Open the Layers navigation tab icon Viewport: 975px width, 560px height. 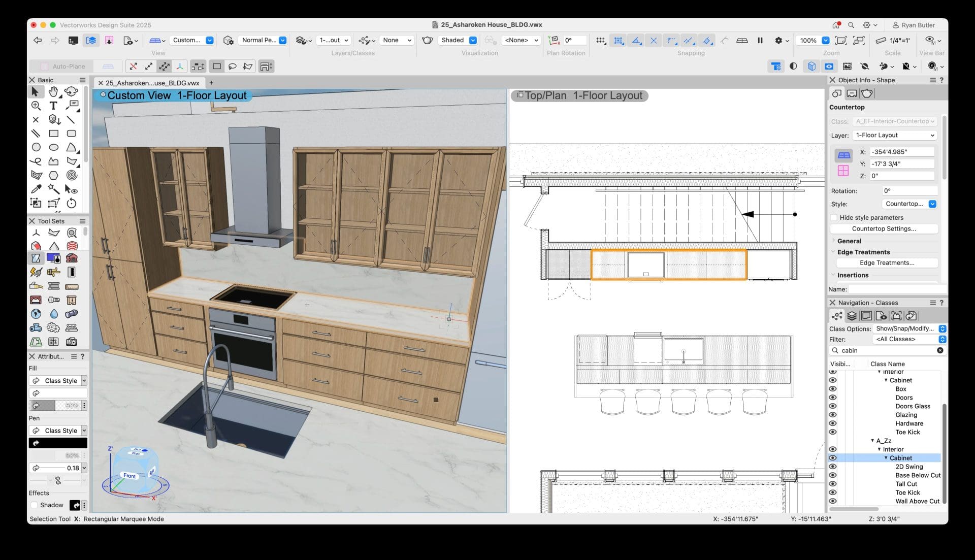[x=852, y=316]
